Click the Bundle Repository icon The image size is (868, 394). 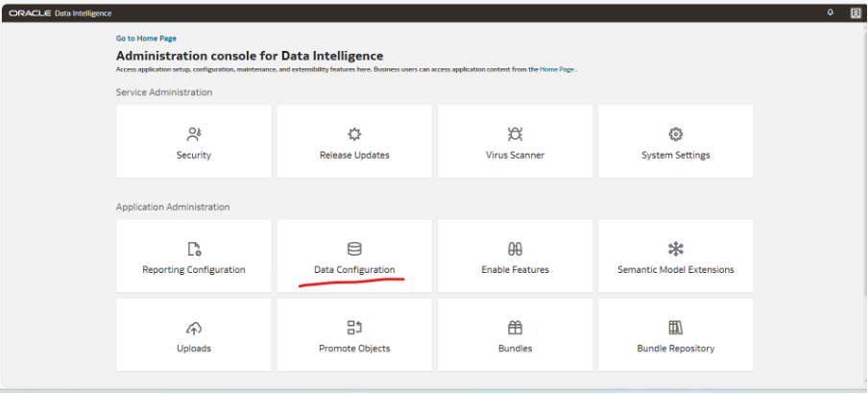click(x=675, y=328)
